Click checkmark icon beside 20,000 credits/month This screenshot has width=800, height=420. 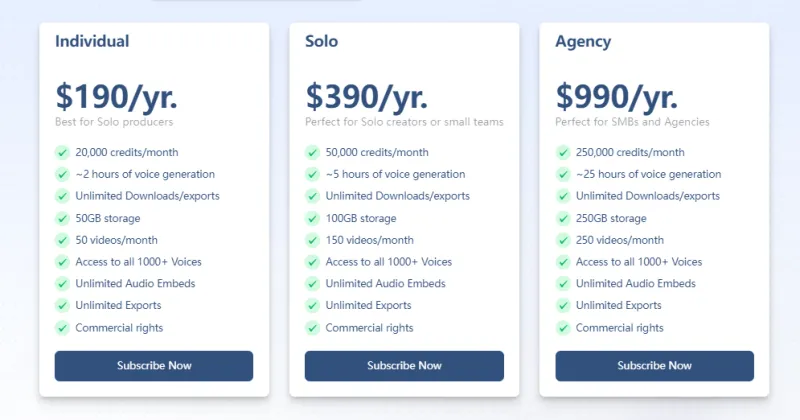click(x=62, y=153)
